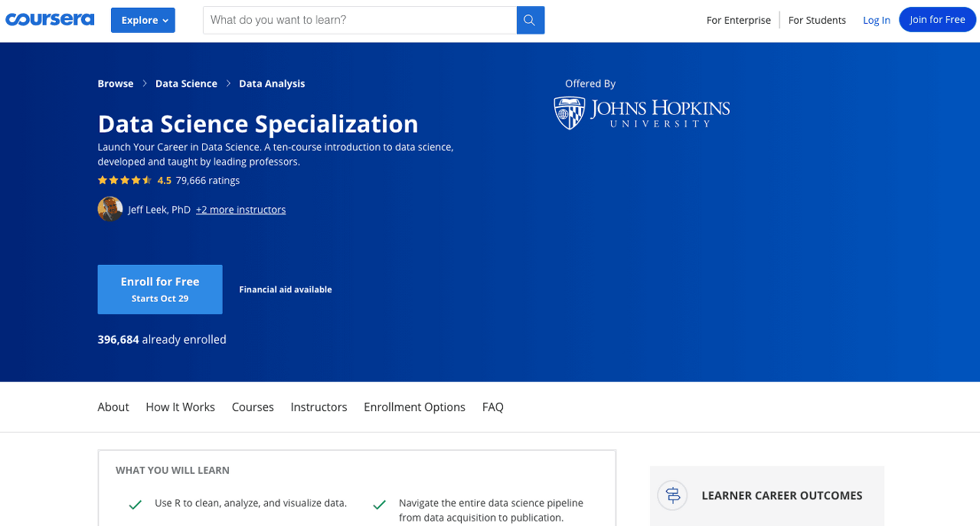
Task: Focus the 'What do you want to learn?' search field
Action: coord(360,20)
